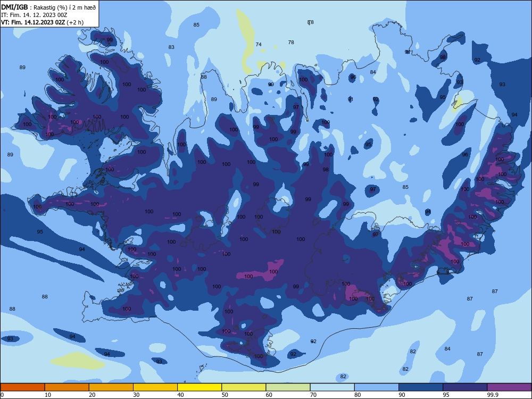This screenshot has width=532, height=399.
Task: Click the 'IT: Fim. 14. 12. 2023 00Z' line
Action: [x=34, y=15]
